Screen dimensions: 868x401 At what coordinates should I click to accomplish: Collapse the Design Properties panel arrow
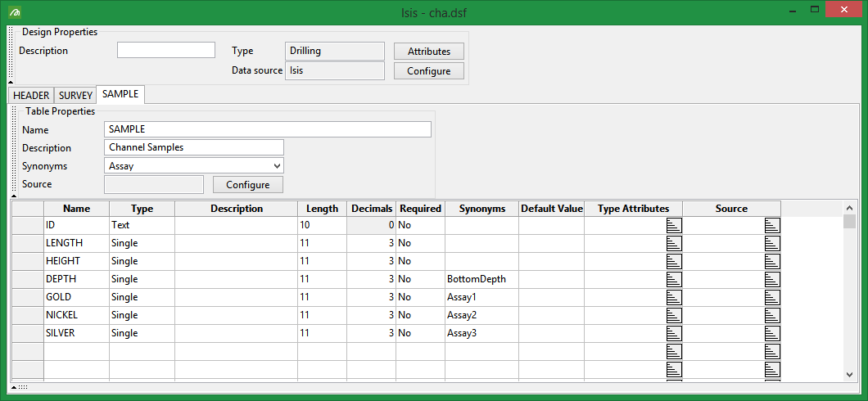tap(11, 81)
